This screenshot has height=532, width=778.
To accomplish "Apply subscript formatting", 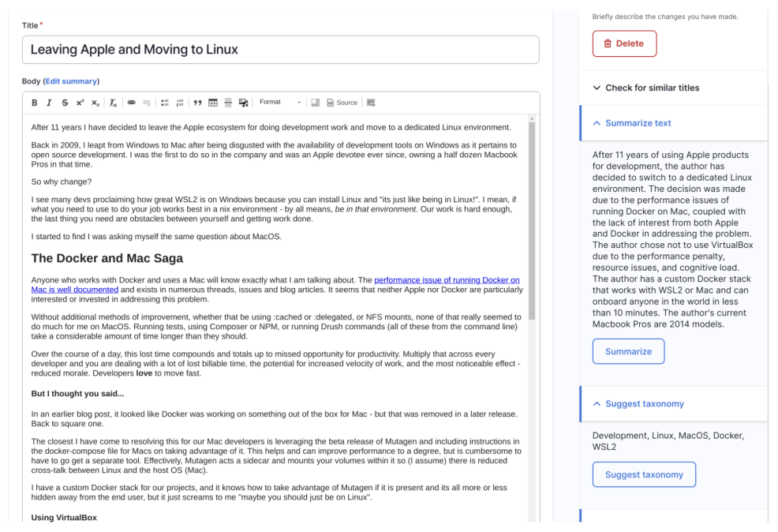I will (x=95, y=103).
